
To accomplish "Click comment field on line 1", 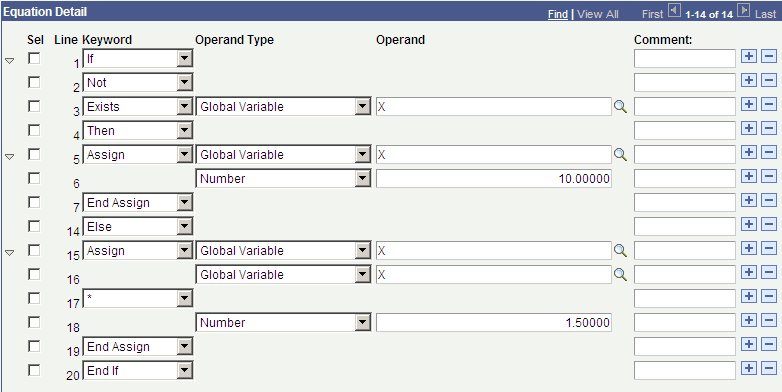I will click(x=685, y=59).
